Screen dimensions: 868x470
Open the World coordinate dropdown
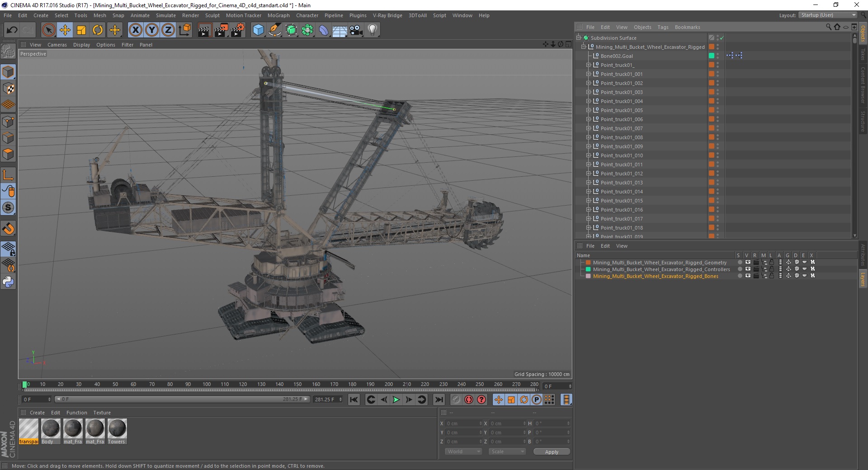[x=463, y=451]
